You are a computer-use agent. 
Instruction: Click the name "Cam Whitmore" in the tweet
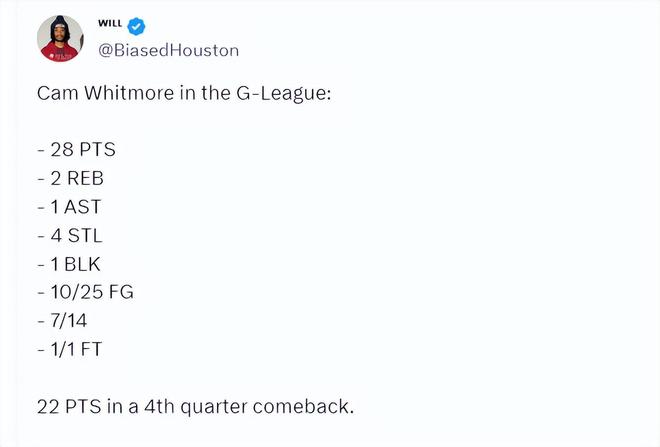click(x=97, y=93)
